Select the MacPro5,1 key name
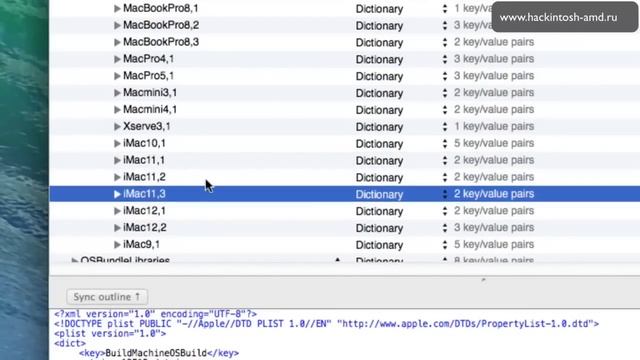 pos(149,76)
